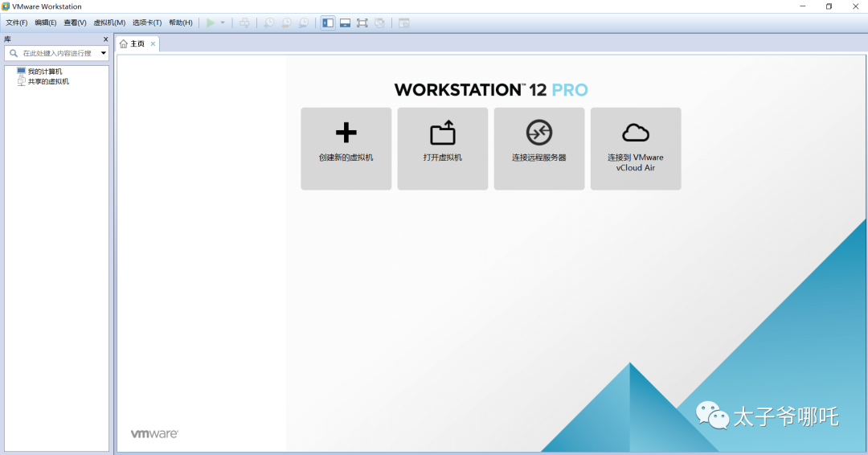The width and height of the screenshot is (868, 455).
Task: Open the 文件(F) menu
Action: click(x=17, y=23)
